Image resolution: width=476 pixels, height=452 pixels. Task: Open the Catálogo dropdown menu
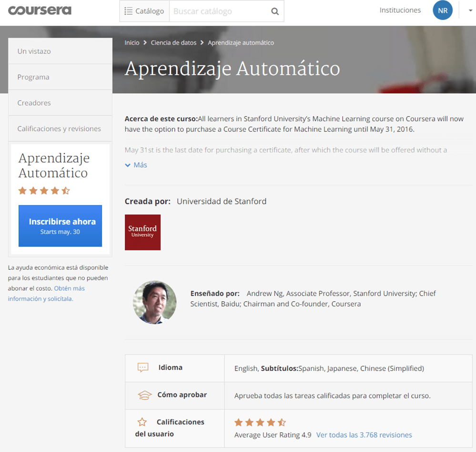click(x=144, y=11)
